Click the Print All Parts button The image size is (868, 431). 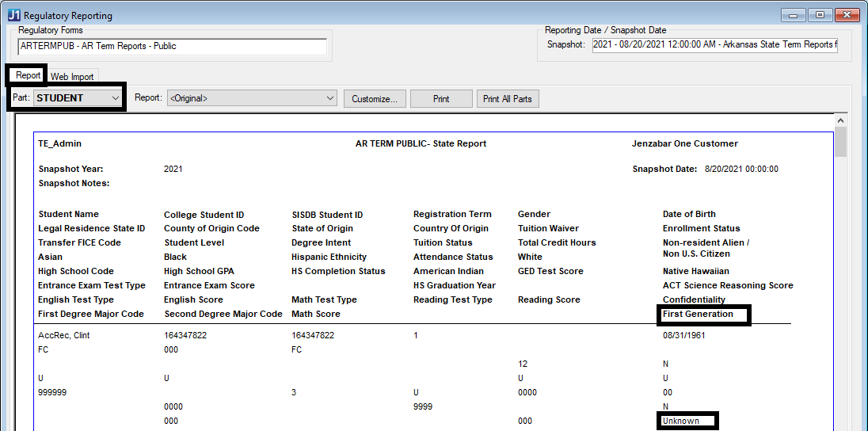click(x=507, y=98)
